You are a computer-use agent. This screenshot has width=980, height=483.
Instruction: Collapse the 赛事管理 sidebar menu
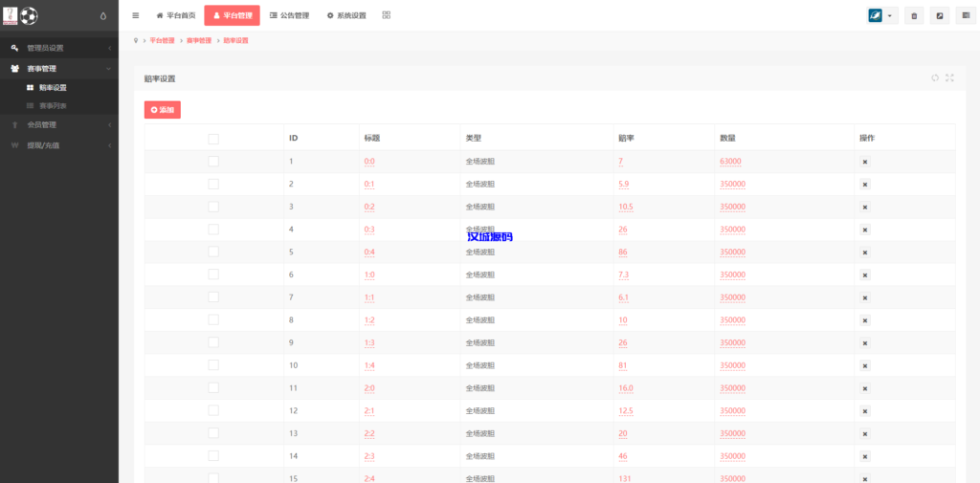[59, 69]
